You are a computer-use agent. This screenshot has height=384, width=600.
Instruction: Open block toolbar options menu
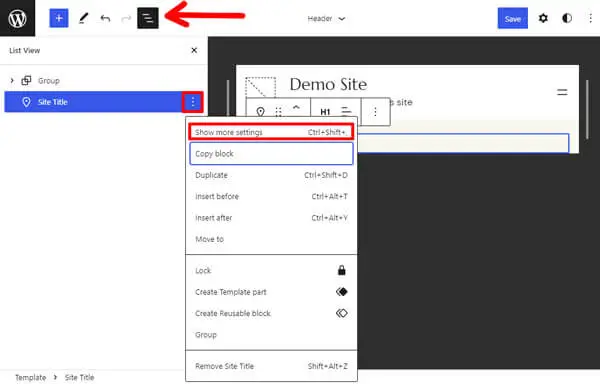tap(375, 112)
